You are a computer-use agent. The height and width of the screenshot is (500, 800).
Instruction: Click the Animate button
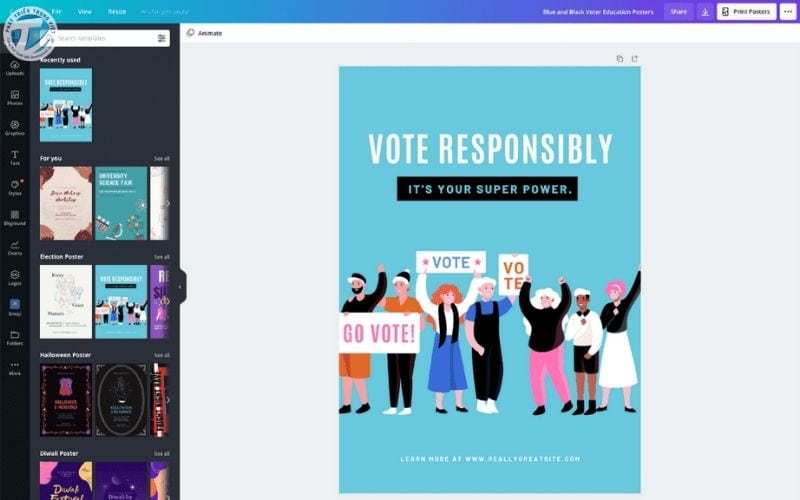(x=204, y=33)
